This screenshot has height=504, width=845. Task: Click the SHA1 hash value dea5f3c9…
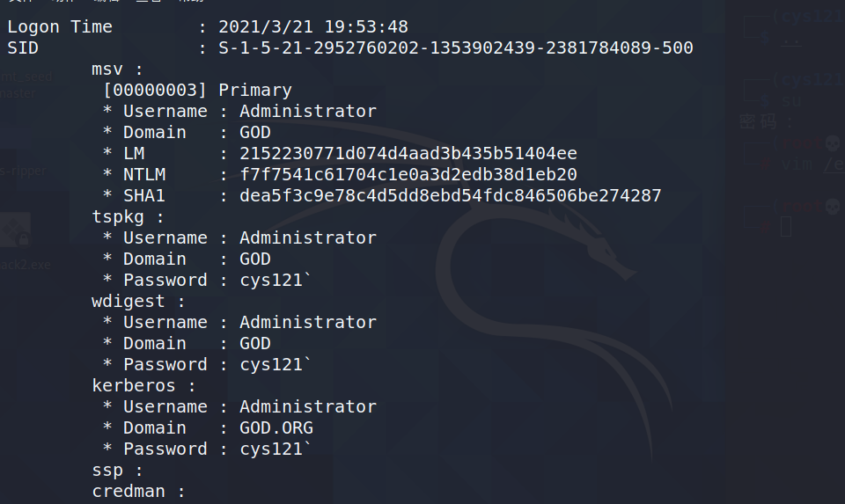(x=450, y=195)
